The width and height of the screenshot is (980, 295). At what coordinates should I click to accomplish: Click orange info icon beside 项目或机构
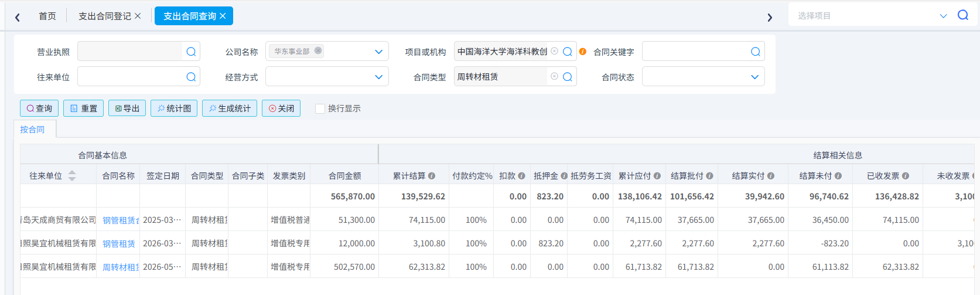click(582, 51)
